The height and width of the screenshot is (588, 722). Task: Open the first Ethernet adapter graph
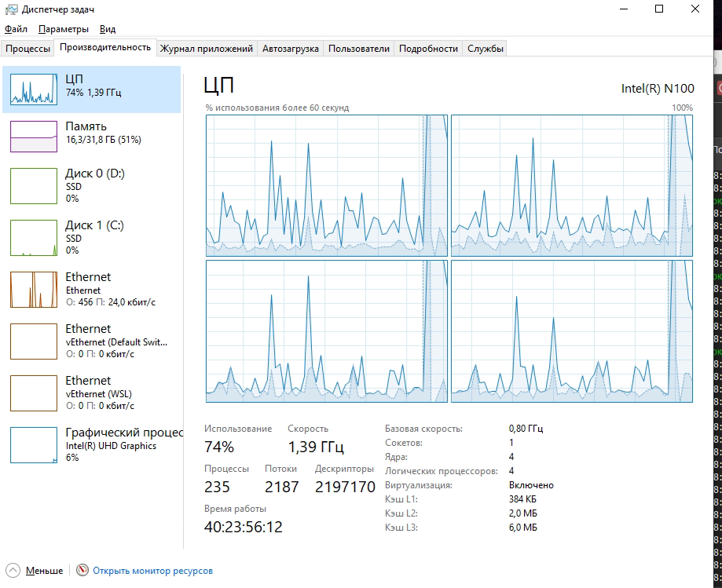coord(34,289)
